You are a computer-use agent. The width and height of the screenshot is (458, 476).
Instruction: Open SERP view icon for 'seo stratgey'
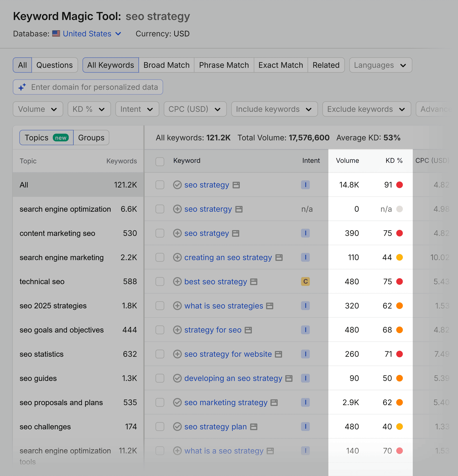click(236, 233)
